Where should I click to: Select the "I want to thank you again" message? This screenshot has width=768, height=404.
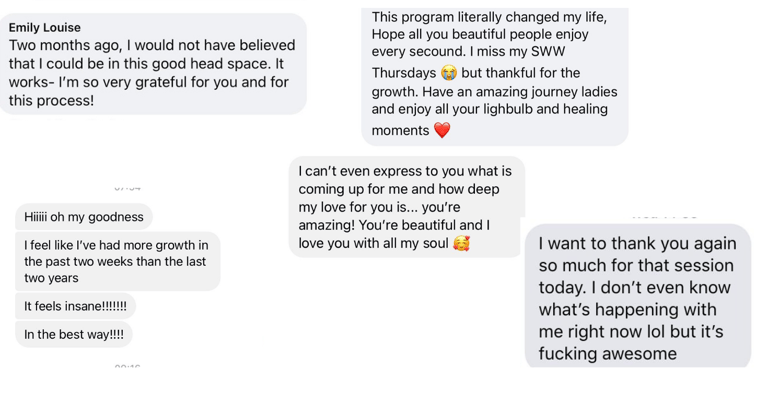pos(637,298)
